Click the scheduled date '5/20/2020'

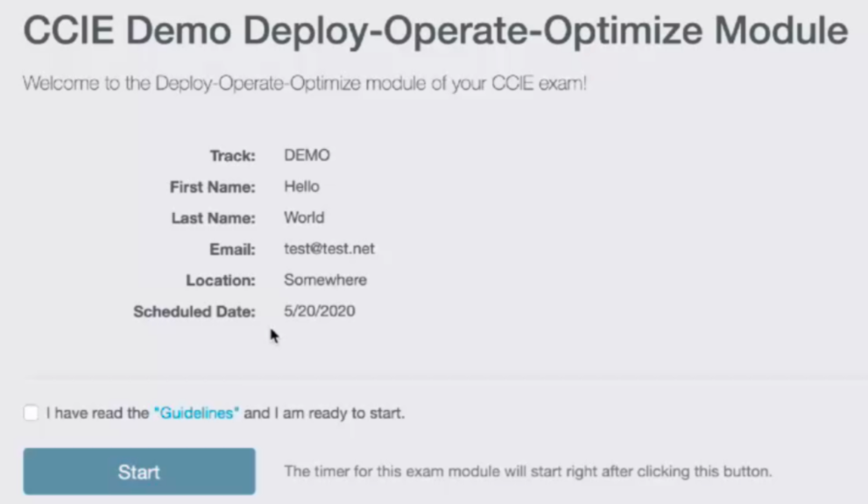click(x=320, y=310)
